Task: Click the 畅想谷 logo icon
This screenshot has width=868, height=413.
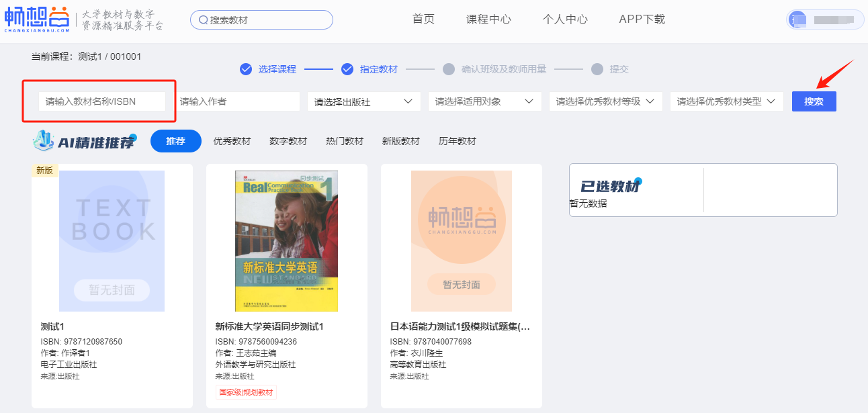Action: point(37,19)
